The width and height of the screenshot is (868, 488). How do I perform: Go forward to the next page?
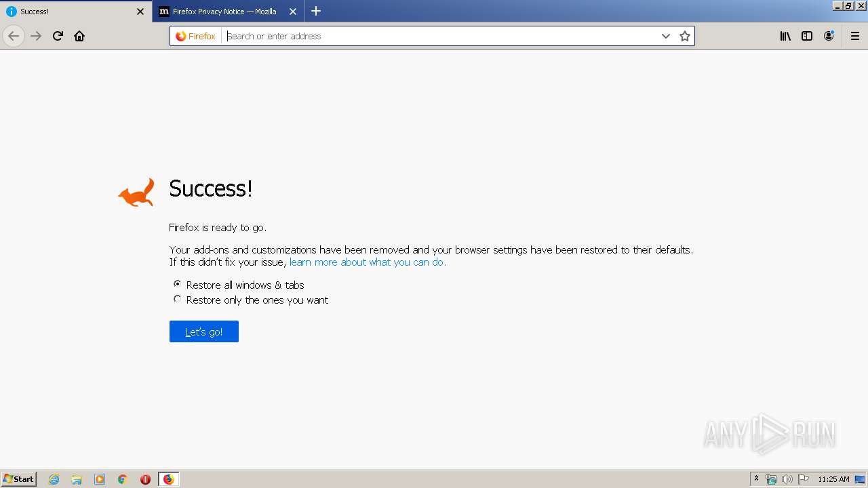point(36,36)
